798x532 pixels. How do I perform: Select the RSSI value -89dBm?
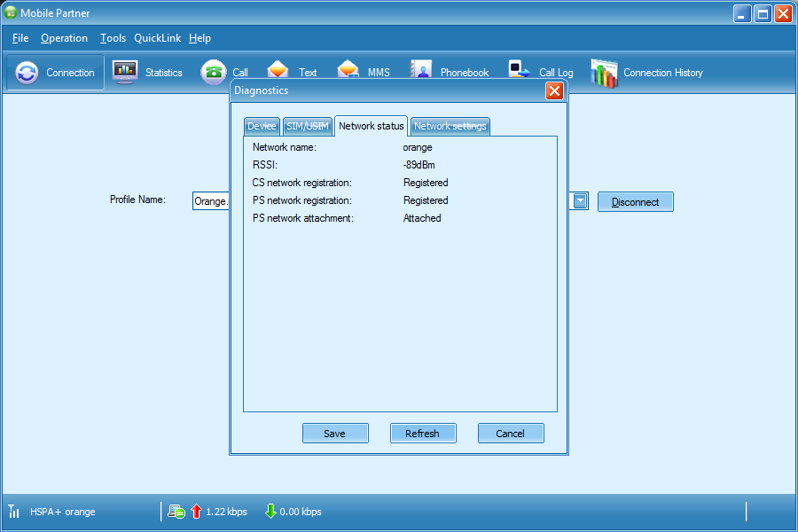pos(419,165)
